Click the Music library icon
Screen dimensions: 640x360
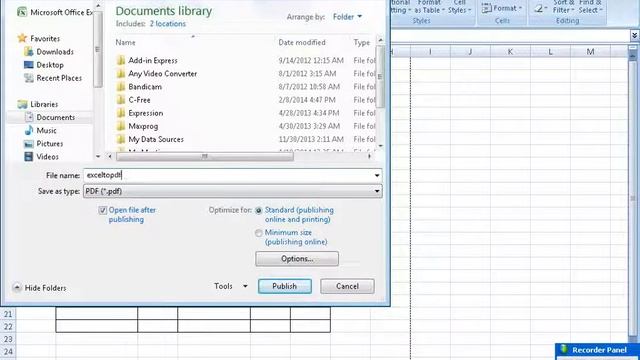click(x=29, y=130)
